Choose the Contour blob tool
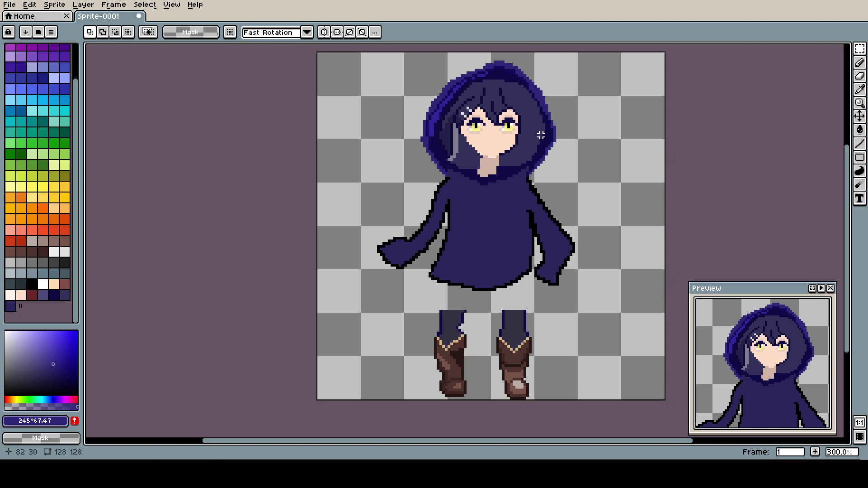 [859, 171]
